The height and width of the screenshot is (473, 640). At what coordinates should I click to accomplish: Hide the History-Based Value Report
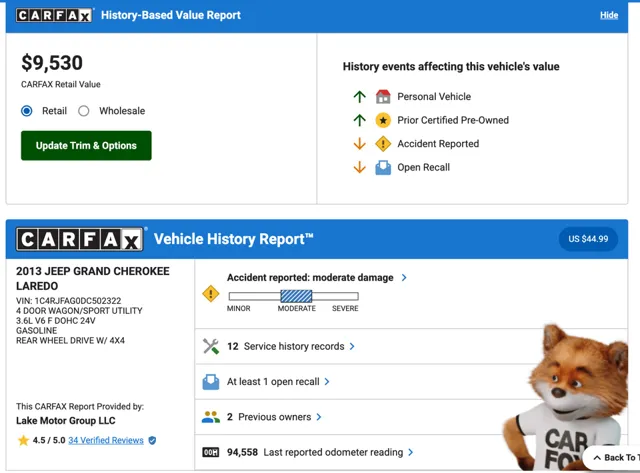click(x=609, y=15)
